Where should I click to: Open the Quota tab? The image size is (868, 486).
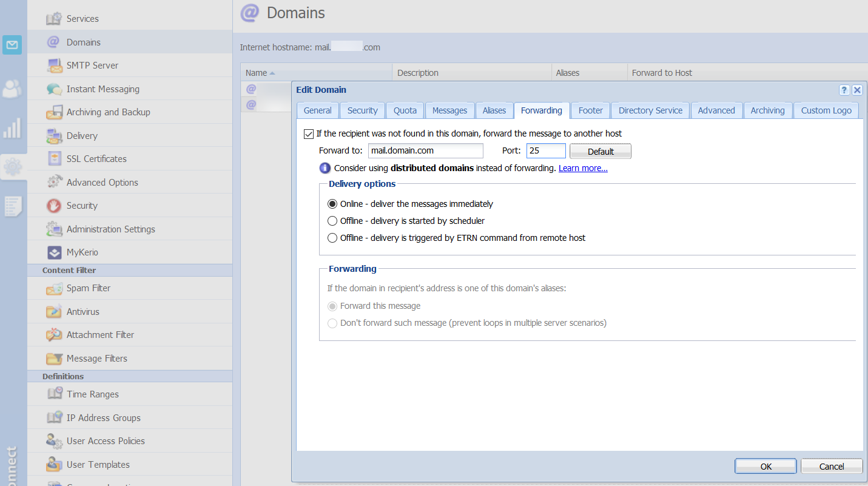pos(405,110)
